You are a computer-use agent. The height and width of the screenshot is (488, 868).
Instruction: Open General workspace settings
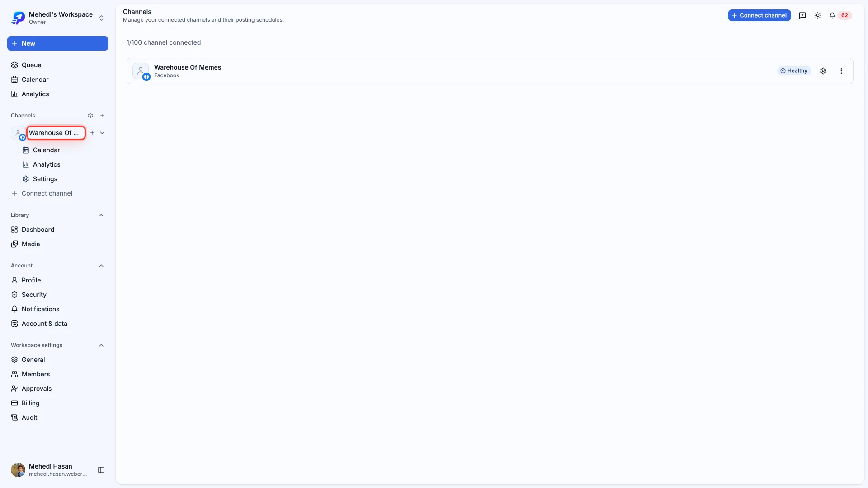coord(58,360)
